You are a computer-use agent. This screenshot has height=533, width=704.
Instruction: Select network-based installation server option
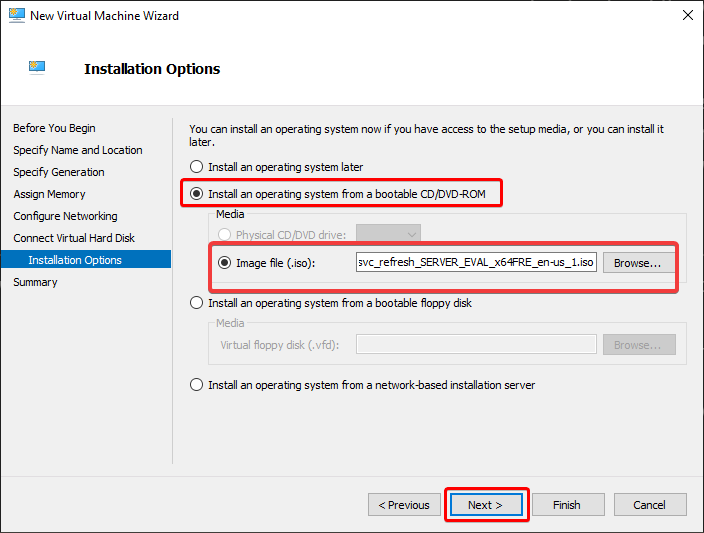click(196, 385)
